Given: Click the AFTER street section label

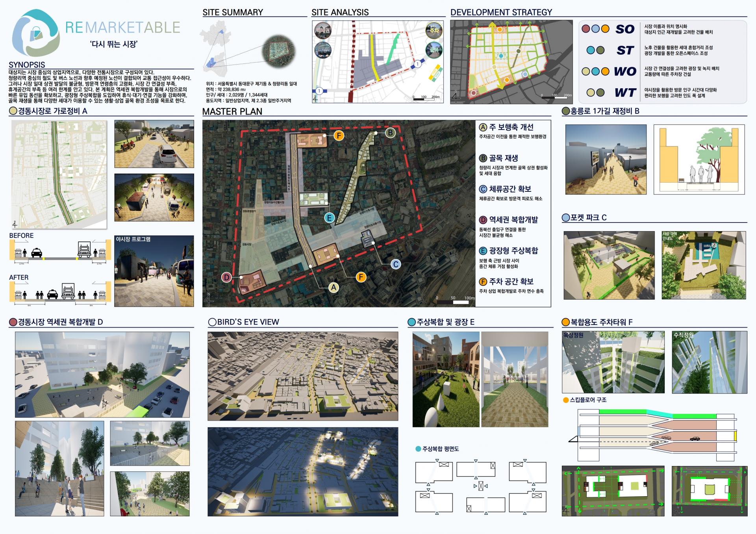Looking at the screenshot, I should pyautogui.click(x=19, y=277).
